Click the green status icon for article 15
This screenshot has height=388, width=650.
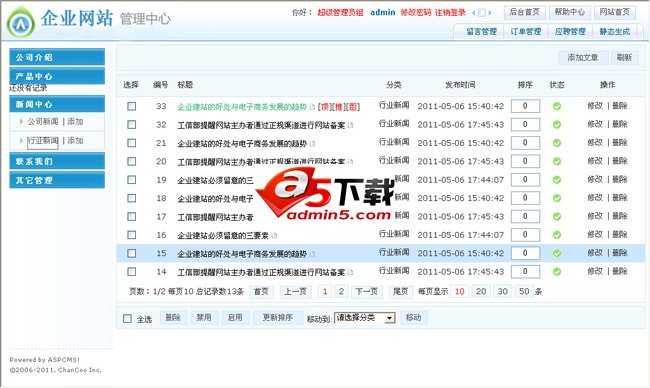click(x=557, y=253)
